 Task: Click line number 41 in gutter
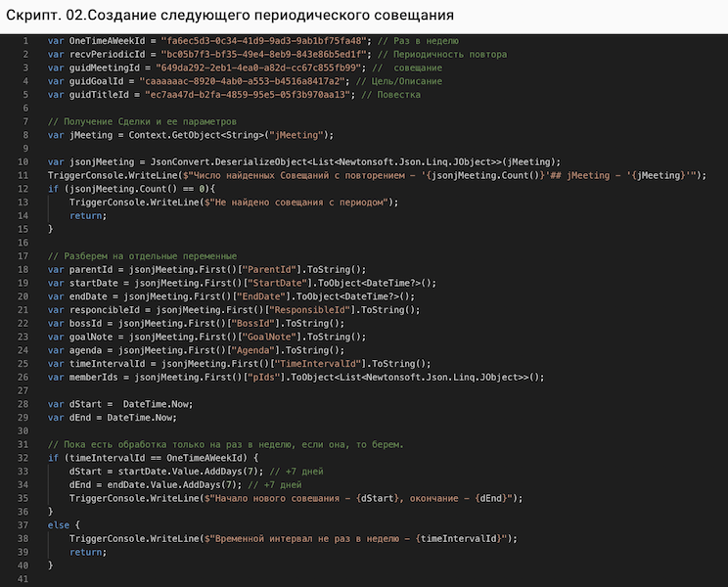click(x=23, y=579)
